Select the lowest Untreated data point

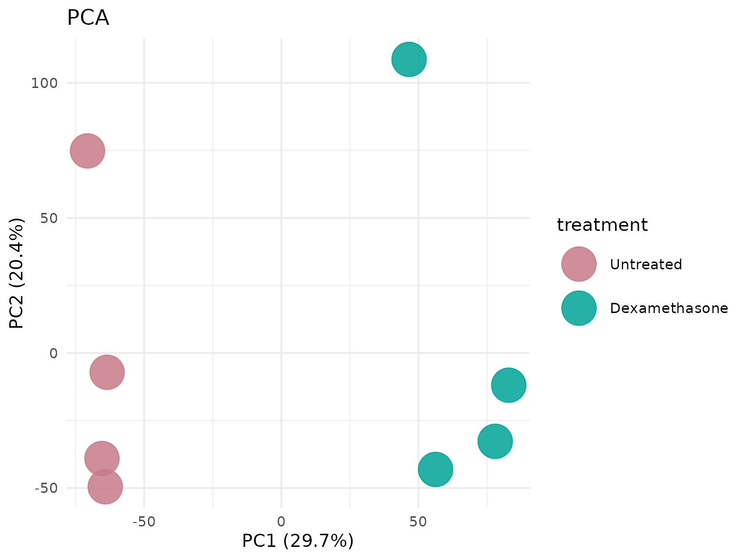click(x=105, y=487)
